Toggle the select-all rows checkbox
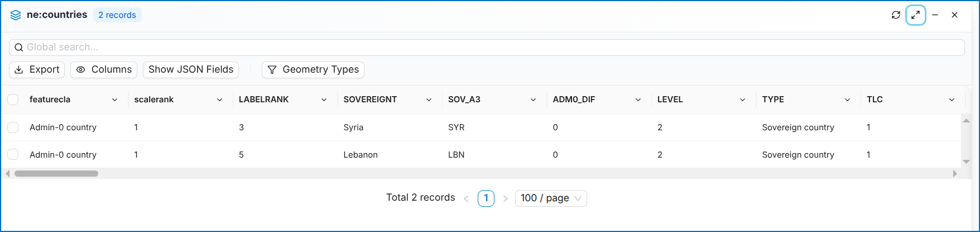Image resolution: width=980 pixels, height=232 pixels. [13, 100]
